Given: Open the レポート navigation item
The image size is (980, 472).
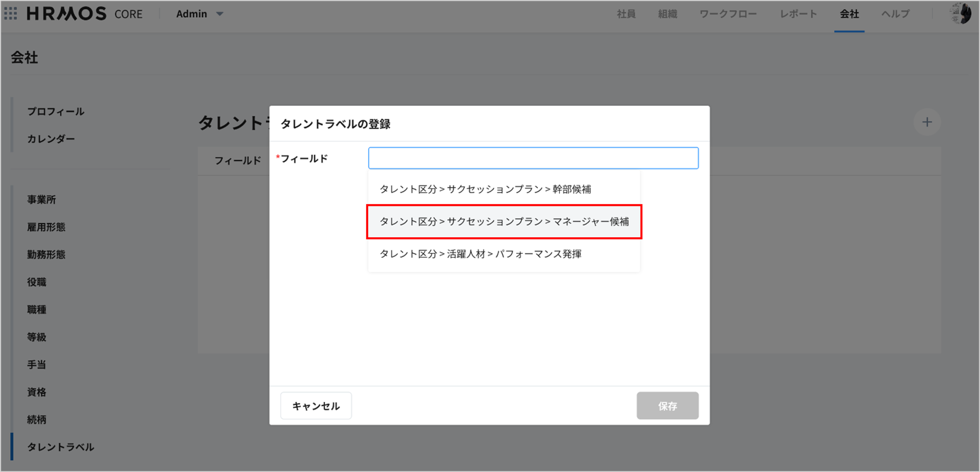Looking at the screenshot, I should (798, 14).
